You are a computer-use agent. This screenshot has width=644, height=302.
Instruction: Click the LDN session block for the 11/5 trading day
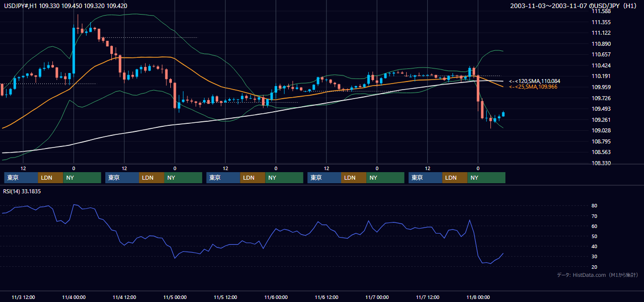pos(253,178)
